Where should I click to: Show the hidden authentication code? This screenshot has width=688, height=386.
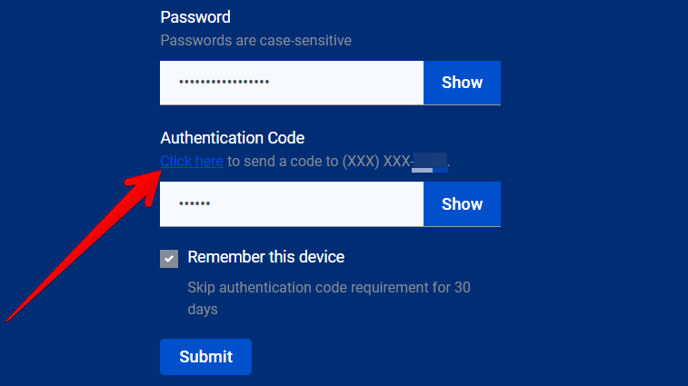point(462,204)
